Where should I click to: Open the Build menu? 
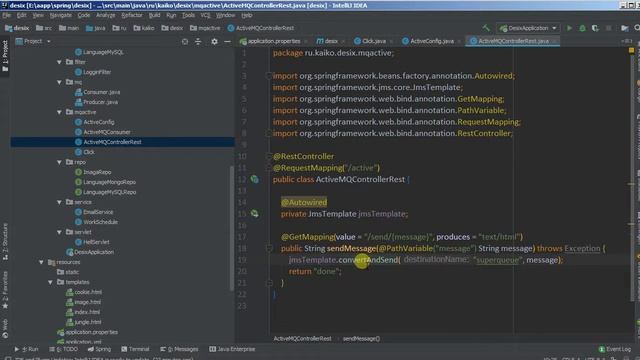tap(154, 16)
